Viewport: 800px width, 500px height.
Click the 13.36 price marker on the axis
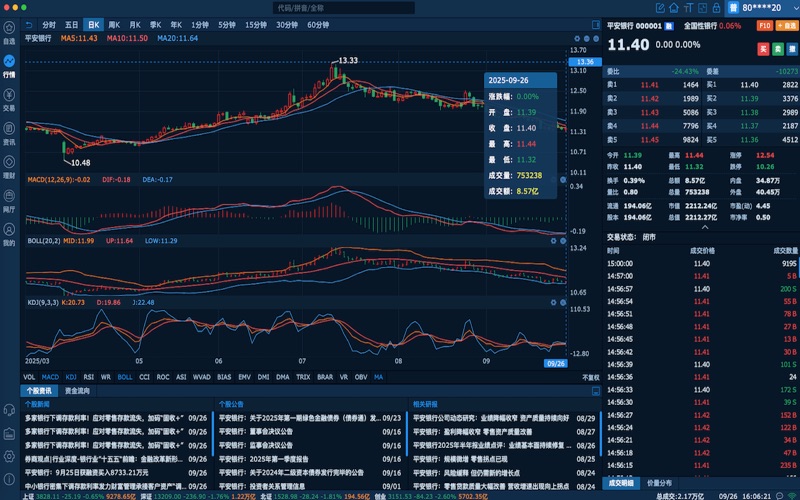586,62
